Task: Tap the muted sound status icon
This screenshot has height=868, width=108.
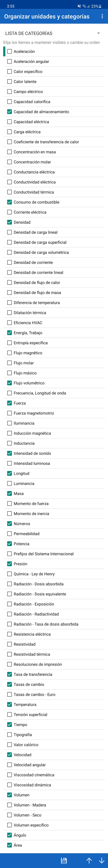Action: pyautogui.click(x=79, y=6)
